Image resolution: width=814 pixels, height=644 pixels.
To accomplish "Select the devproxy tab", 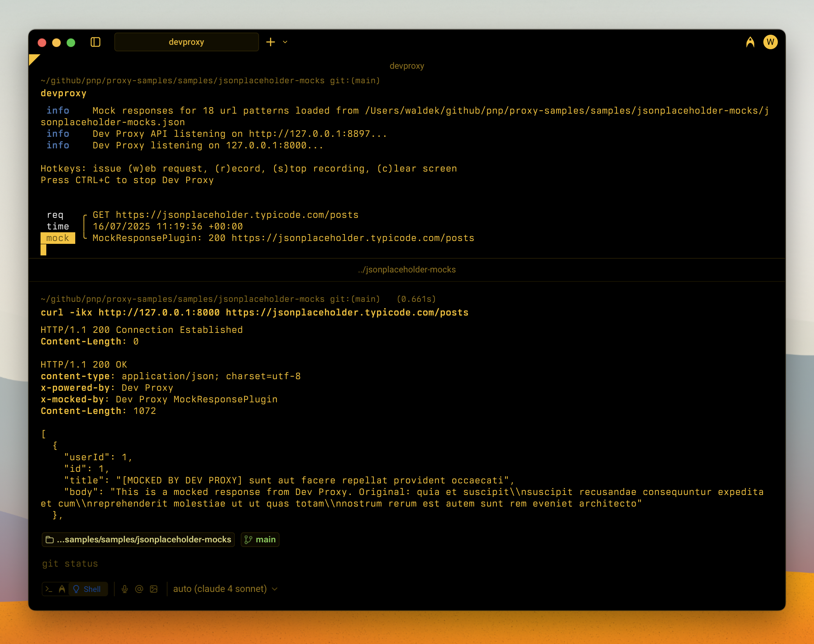I will pos(186,42).
